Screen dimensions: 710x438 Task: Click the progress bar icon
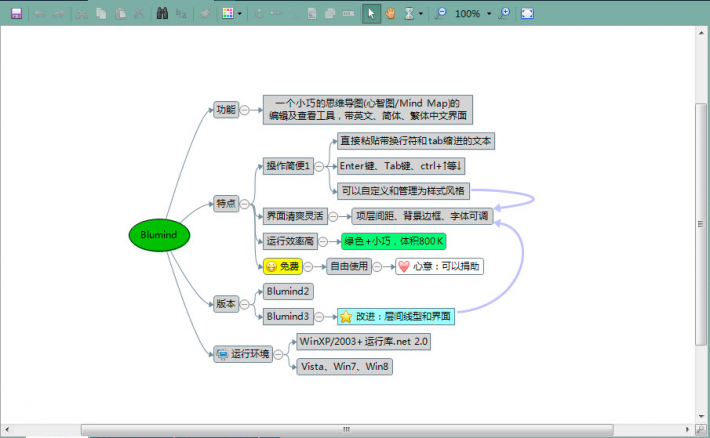pyautogui.click(x=348, y=14)
